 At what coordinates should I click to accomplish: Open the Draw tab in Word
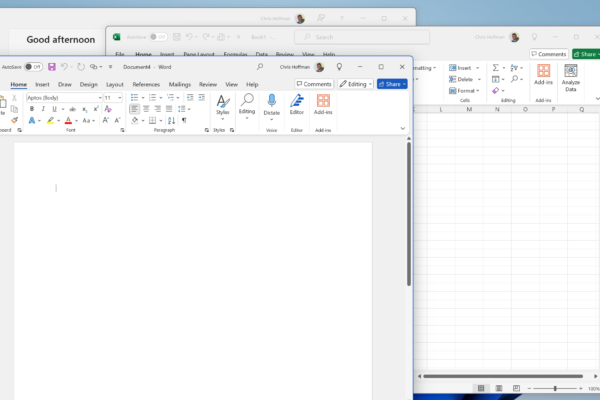(x=65, y=85)
